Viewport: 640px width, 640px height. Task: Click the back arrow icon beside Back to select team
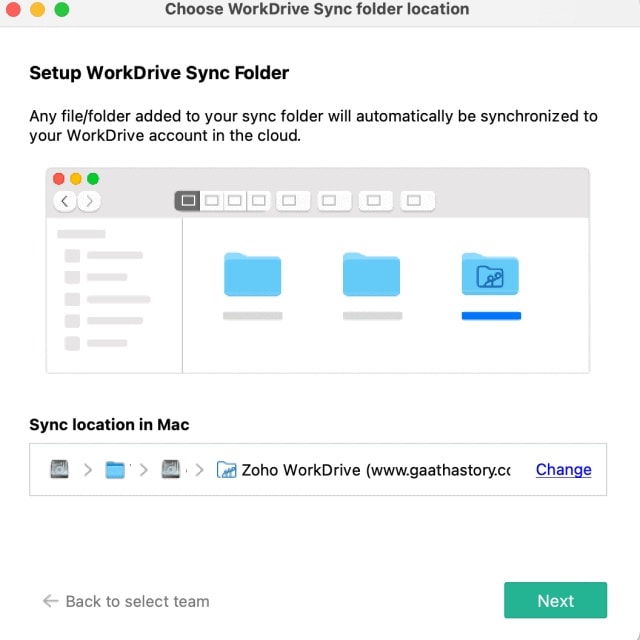(51, 601)
